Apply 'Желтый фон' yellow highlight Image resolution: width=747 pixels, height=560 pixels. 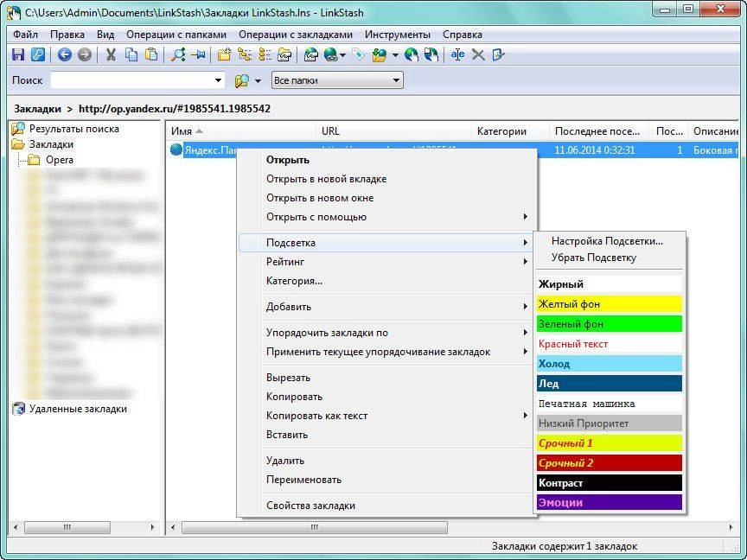point(609,304)
